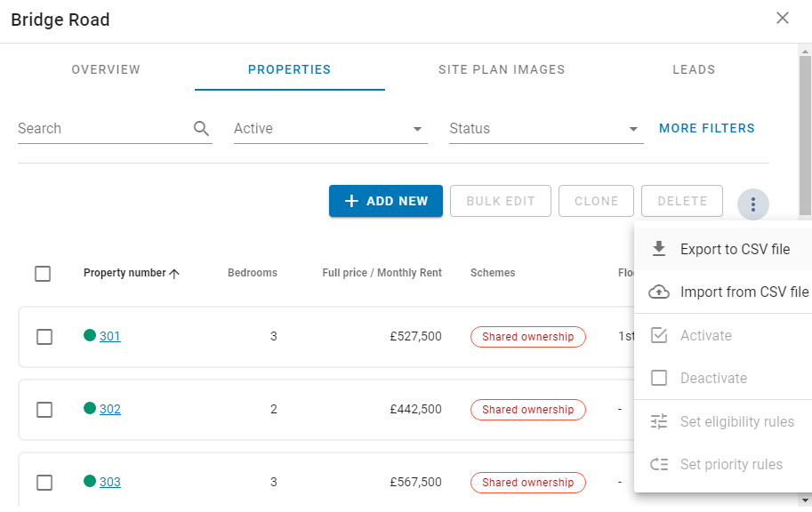This screenshot has height=512, width=812.
Task: Open the Status filter dropdown
Action: pos(546,128)
